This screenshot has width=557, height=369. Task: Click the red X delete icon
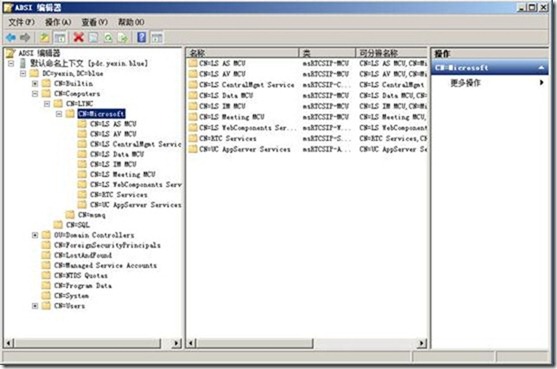point(79,37)
